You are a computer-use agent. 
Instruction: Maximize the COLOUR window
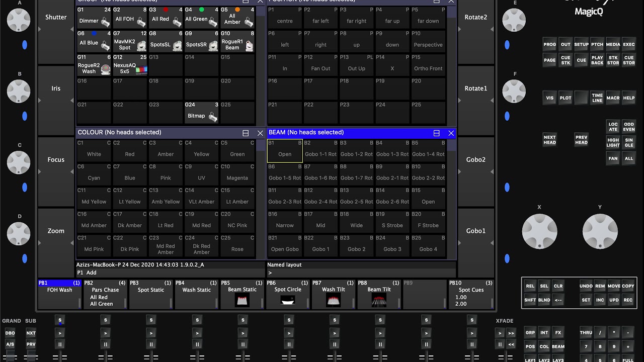(x=246, y=133)
